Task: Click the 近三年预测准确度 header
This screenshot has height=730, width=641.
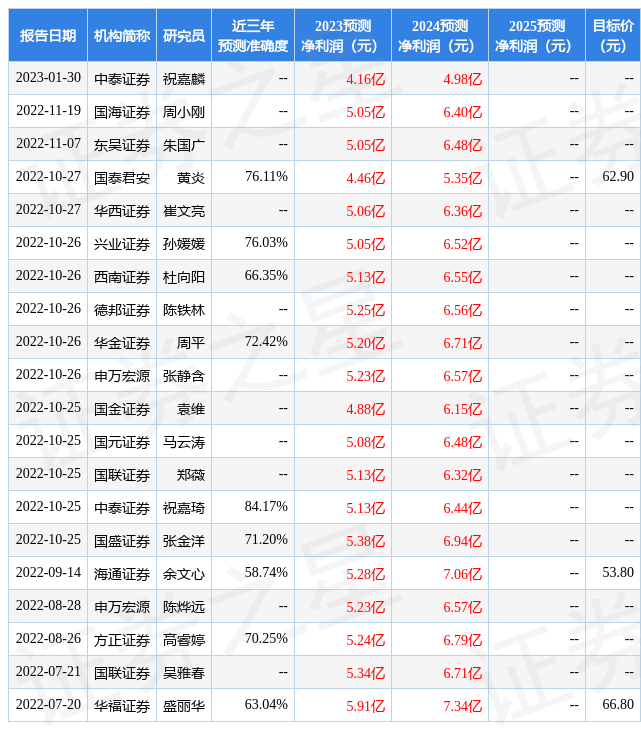Action: pos(253,35)
